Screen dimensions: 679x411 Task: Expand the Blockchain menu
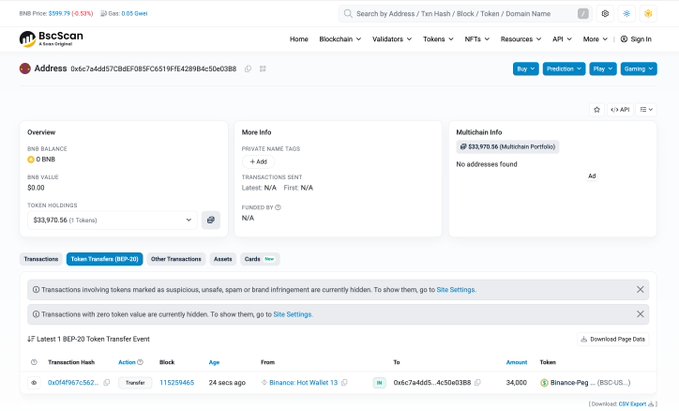[340, 39]
